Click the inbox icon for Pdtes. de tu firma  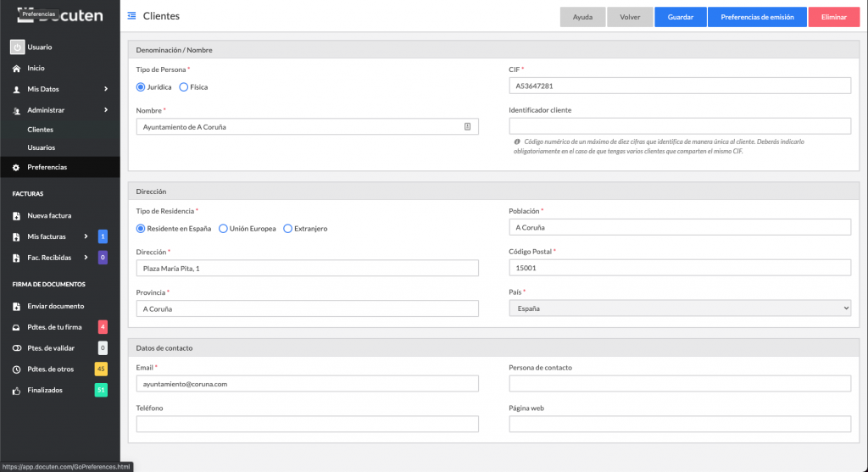click(x=17, y=328)
